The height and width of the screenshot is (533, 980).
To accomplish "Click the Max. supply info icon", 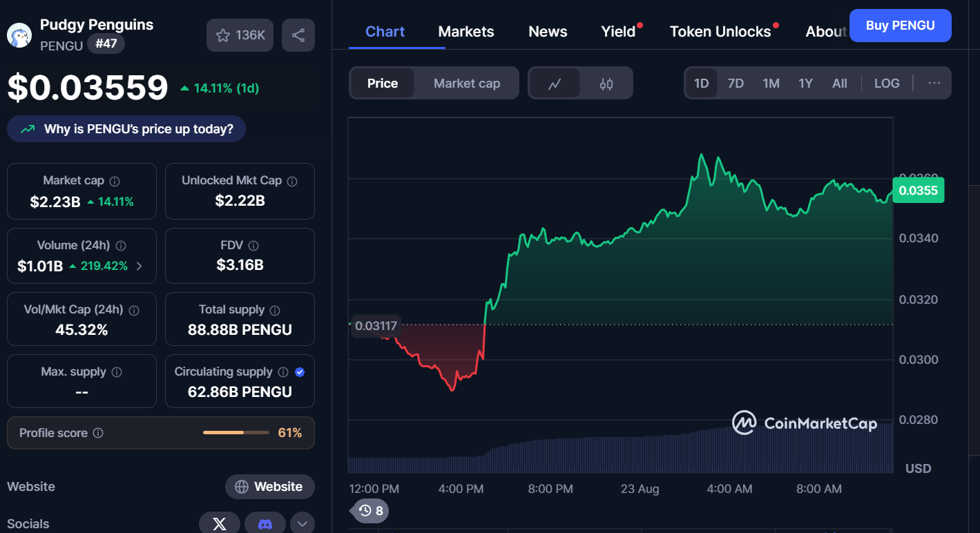I will click(117, 372).
